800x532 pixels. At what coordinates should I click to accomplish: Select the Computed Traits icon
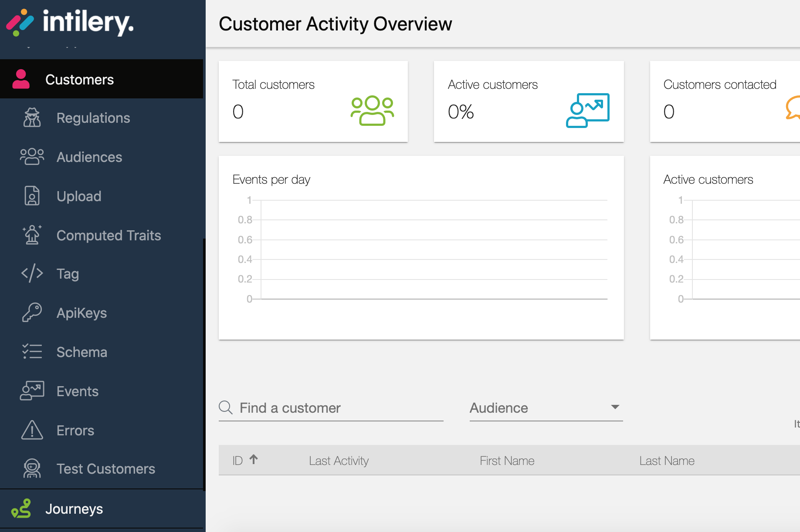(32, 235)
